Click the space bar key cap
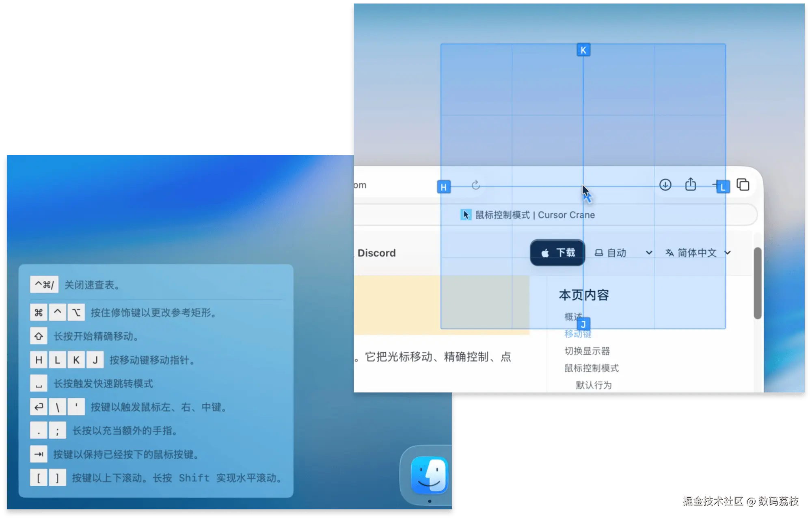The image size is (812, 520). 39,383
